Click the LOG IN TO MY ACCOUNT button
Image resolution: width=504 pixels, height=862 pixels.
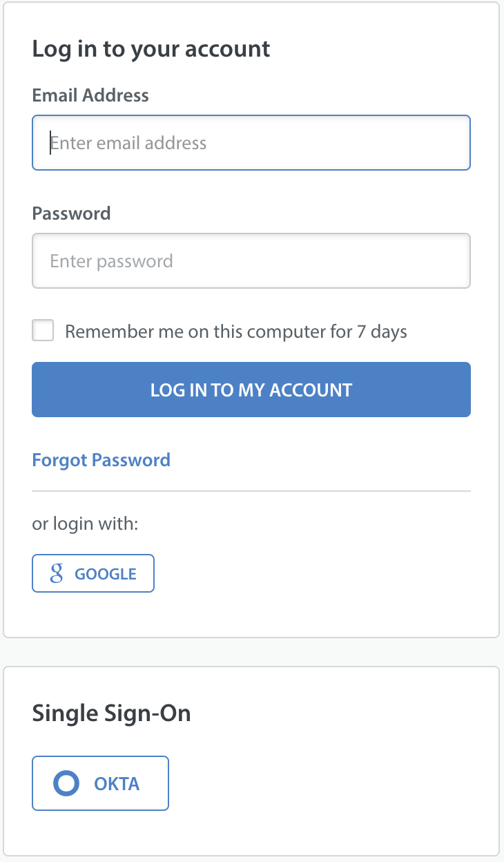251,390
